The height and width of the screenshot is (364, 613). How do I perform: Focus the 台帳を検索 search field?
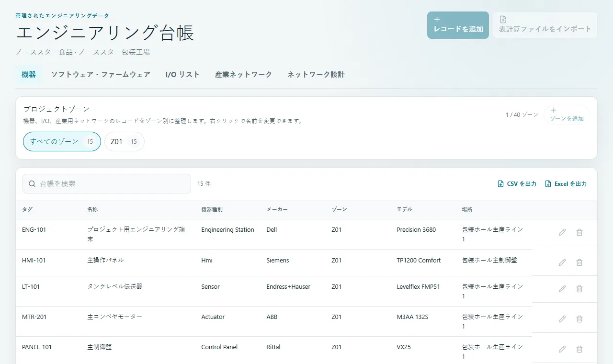[x=107, y=183]
